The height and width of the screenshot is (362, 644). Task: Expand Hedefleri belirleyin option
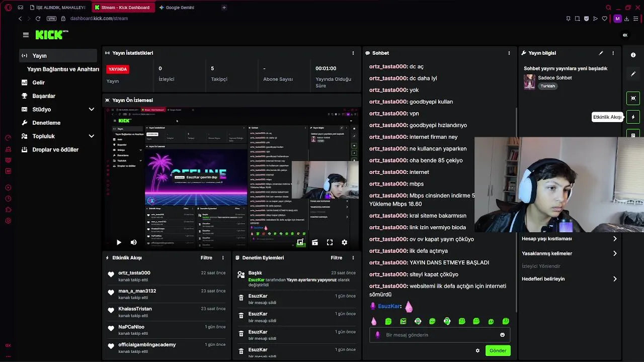click(569, 279)
